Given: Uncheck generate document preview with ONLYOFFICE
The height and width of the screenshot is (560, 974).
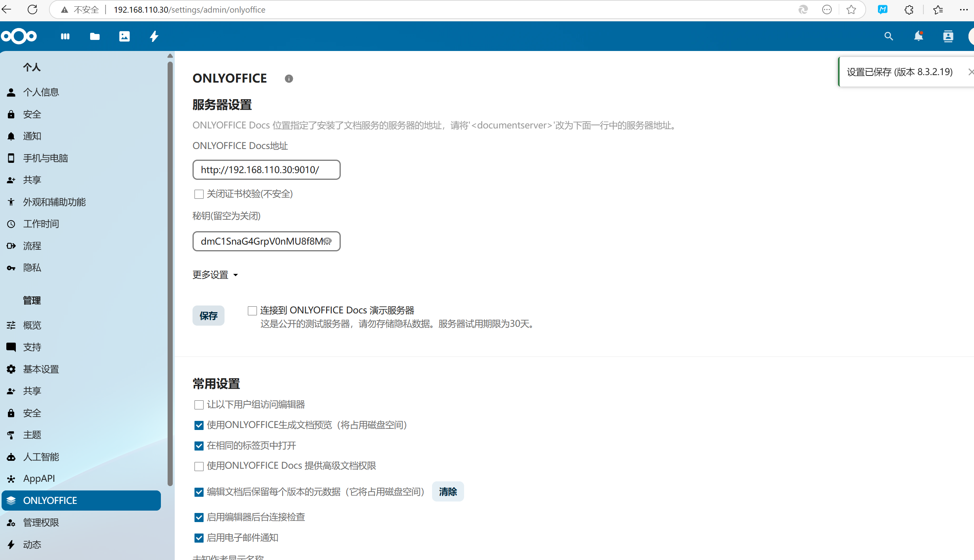Looking at the screenshot, I should 199,425.
